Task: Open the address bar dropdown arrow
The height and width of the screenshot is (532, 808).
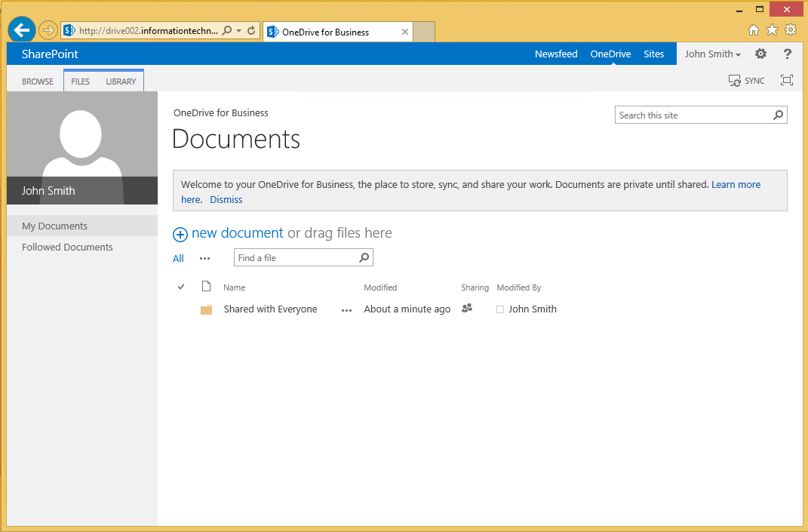Action: (x=239, y=31)
